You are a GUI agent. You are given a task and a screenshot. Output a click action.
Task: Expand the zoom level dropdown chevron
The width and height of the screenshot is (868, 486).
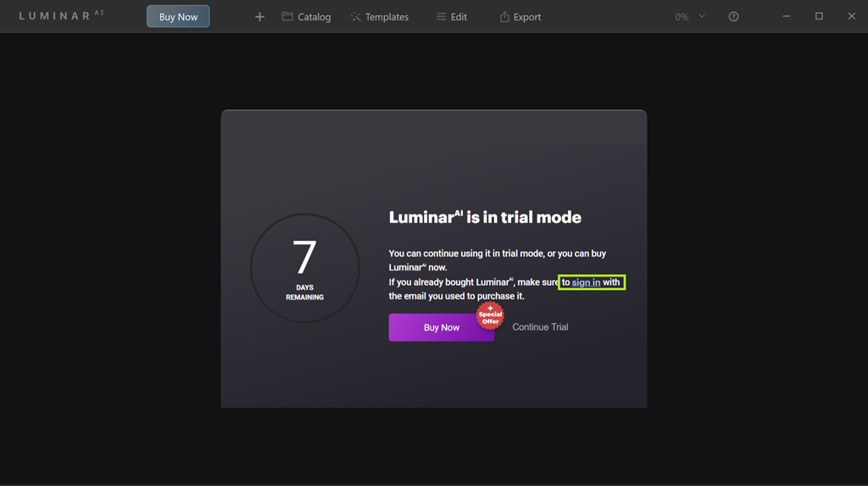[x=702, y=16]
